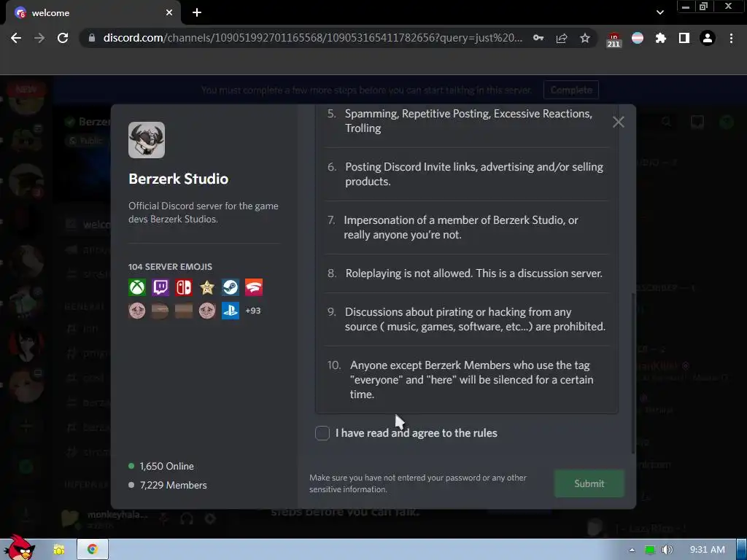This screenshot has width=747, height=560.
Task: Toggle the browser side panel
Action: pyautogui.click(x=684, y=38)
